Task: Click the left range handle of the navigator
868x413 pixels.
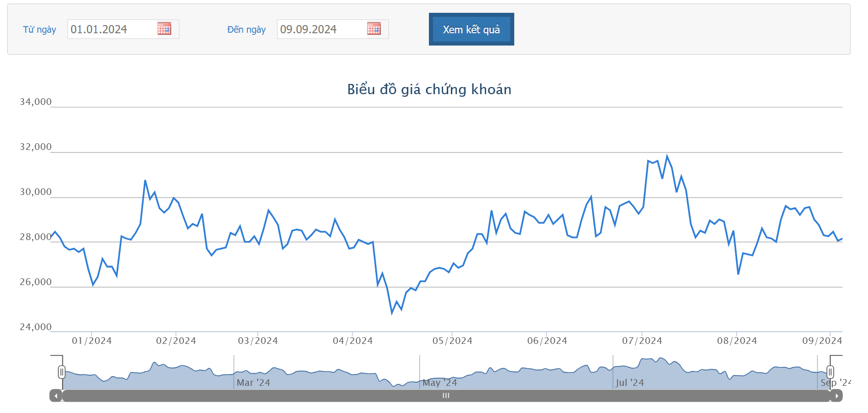Action: (x=62, y=372)
